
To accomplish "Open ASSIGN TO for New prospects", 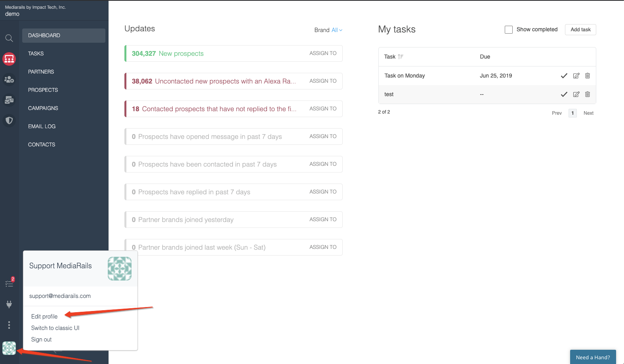I will pyautogui.click(x=323, y=53).
